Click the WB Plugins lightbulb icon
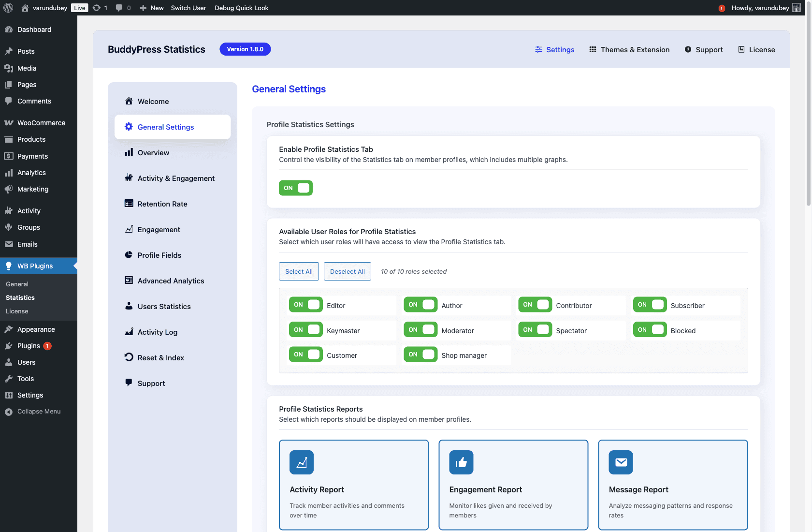 coord(9,266)
